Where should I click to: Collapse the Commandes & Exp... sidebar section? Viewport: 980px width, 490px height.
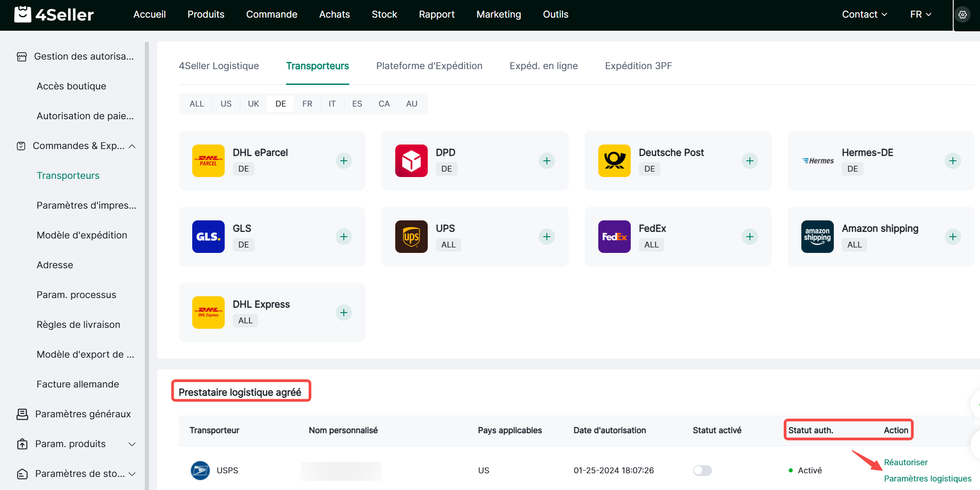click(132, 146)
